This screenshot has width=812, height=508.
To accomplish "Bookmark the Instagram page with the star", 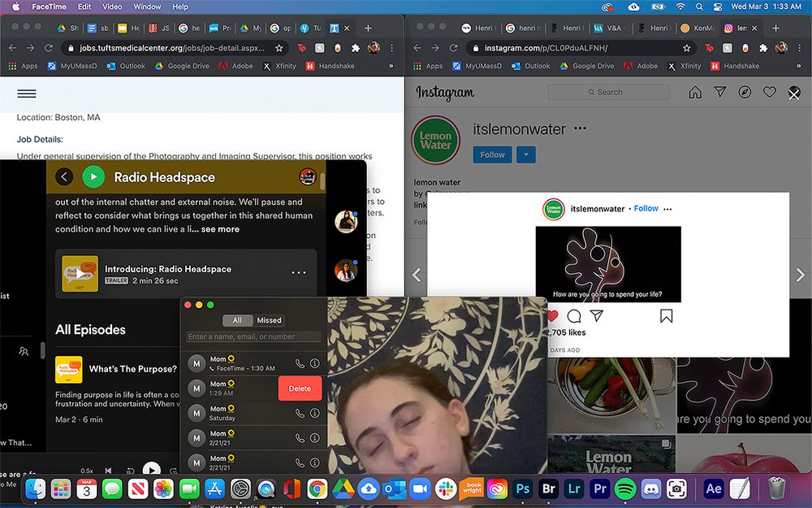I will (x=687, y=48).
